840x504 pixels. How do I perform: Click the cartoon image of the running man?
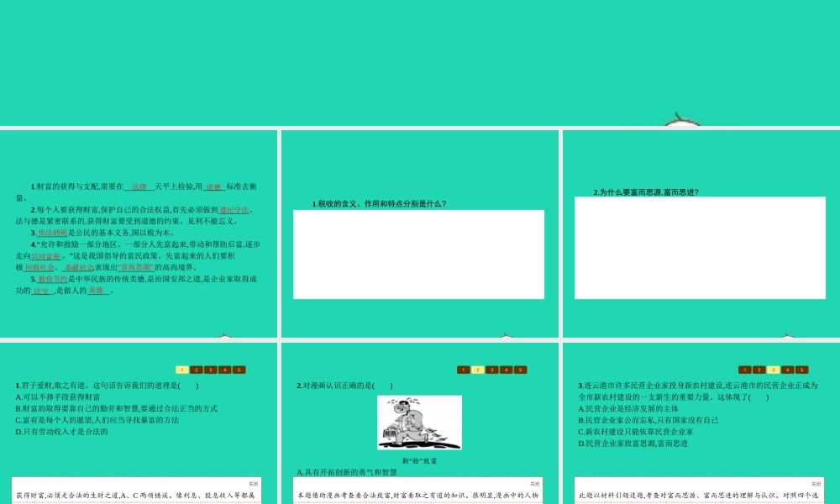point(419,423)
